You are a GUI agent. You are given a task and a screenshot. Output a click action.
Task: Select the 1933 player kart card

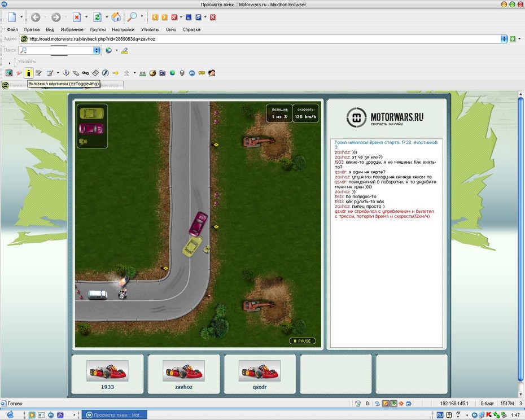(107, 374)
